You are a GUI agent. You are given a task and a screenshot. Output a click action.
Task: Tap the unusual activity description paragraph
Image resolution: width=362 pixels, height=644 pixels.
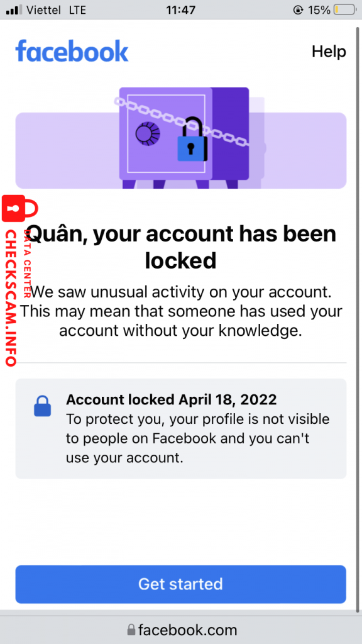[180, 311]
